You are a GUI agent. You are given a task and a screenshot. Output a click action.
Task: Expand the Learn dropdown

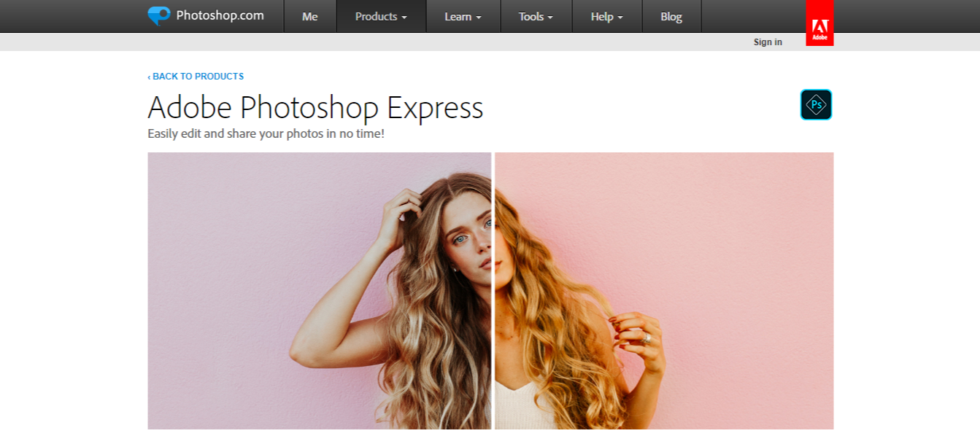[463, 16]
